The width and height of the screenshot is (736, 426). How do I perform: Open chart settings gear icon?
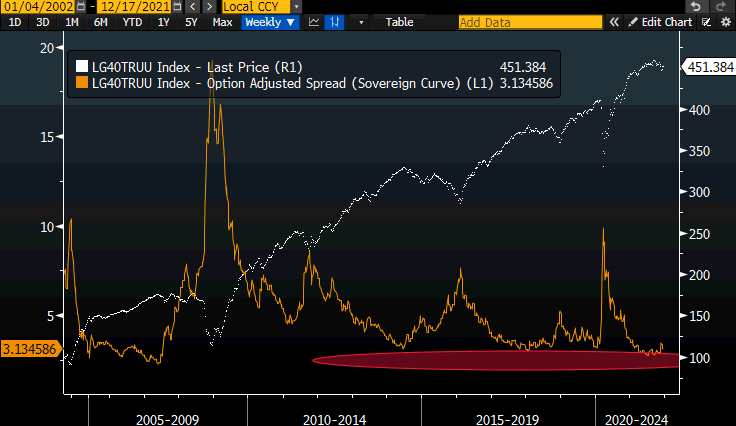pyautogui.click(x=726, y=22)
